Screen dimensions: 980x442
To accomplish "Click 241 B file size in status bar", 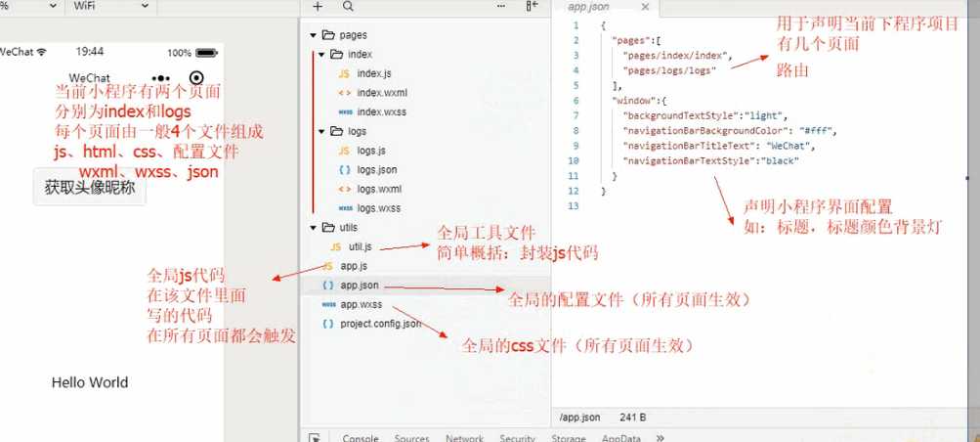I will point(633,418).
